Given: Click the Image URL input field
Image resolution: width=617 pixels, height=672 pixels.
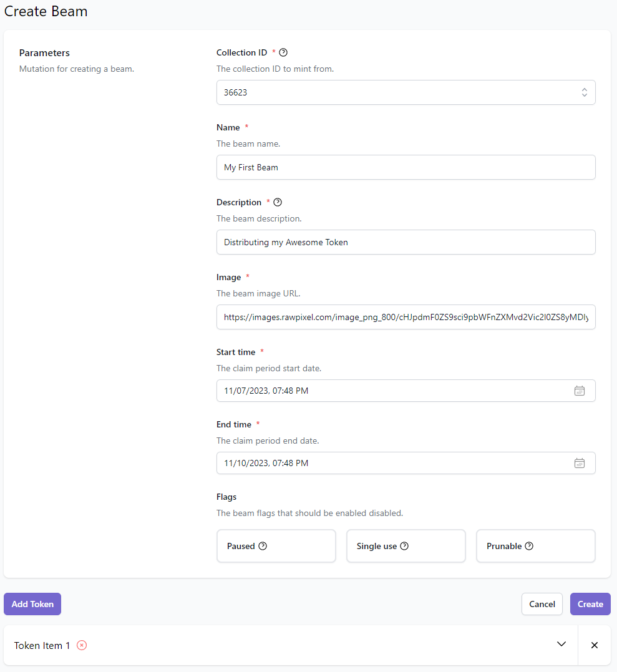Looking at the screenshot, I should pos(406,317).
